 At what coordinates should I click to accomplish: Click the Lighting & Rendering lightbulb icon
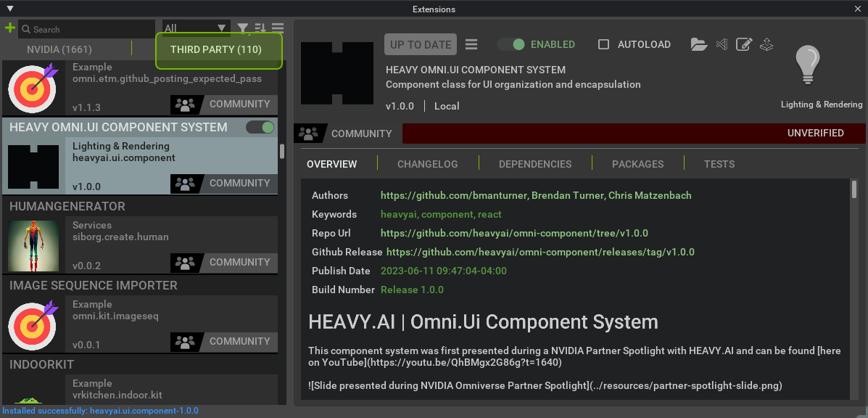click(808, 65)
